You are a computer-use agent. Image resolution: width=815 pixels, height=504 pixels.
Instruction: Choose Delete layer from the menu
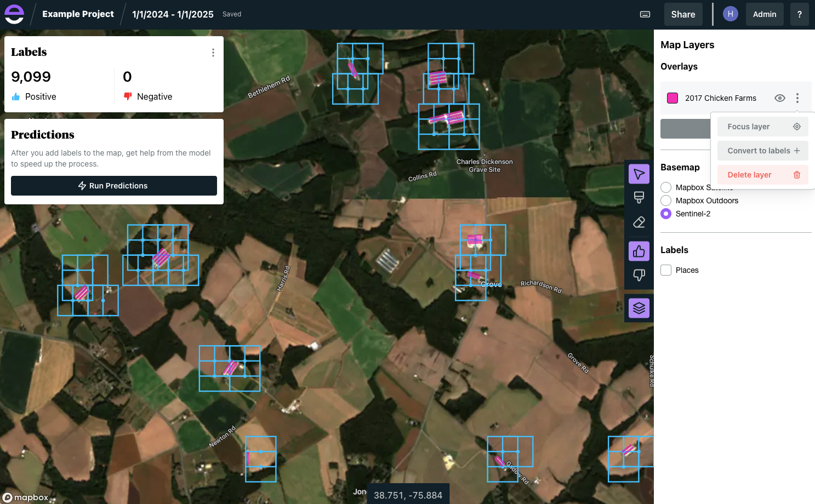click(x=762, y=175)
